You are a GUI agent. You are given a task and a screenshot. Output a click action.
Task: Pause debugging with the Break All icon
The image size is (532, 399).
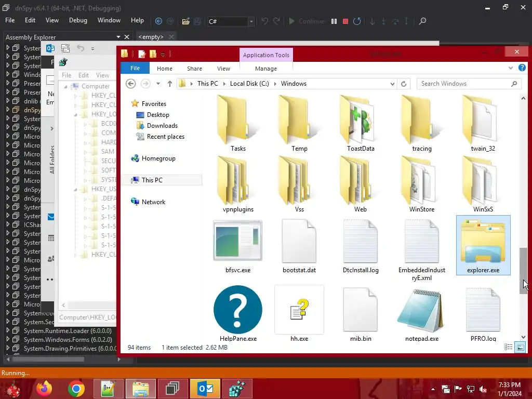tap(334, 21)
